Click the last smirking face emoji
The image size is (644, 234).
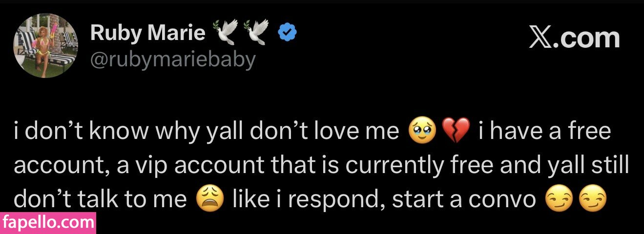tap(592, 199)
